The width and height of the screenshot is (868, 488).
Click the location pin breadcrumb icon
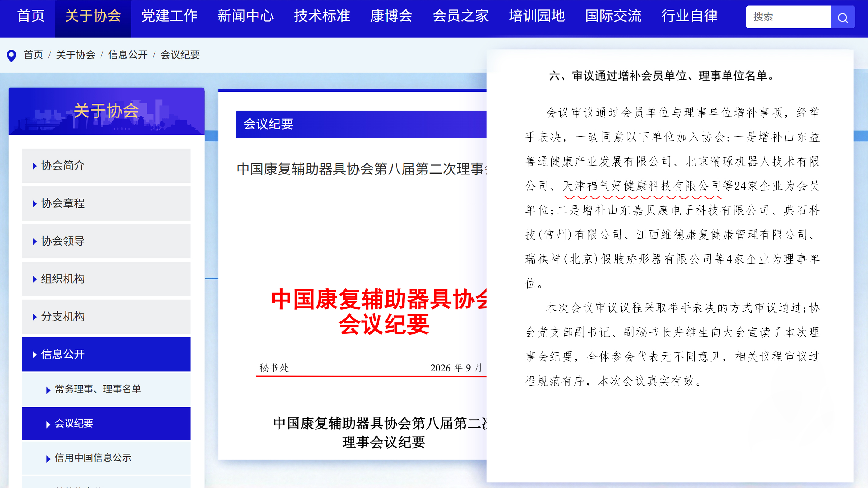12,56
